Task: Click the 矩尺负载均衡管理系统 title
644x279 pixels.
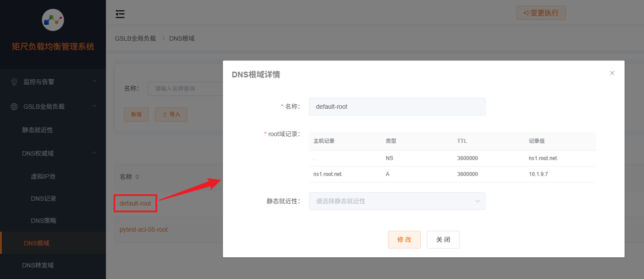Action: coord(53,46)
